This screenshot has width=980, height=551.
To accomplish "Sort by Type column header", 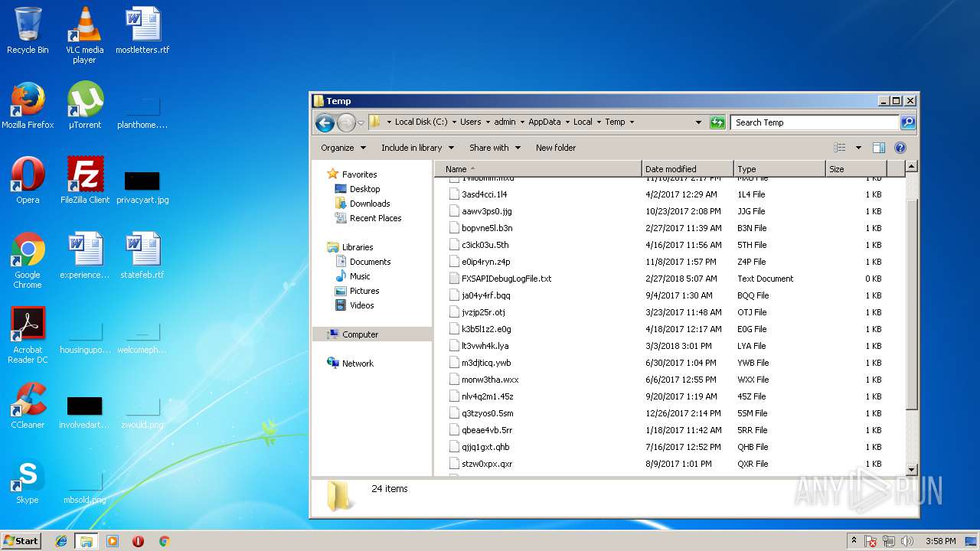I will point(779,169).
